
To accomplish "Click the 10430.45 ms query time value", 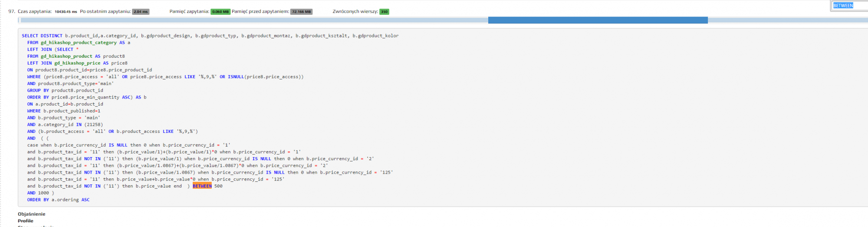I will (66, 12).
